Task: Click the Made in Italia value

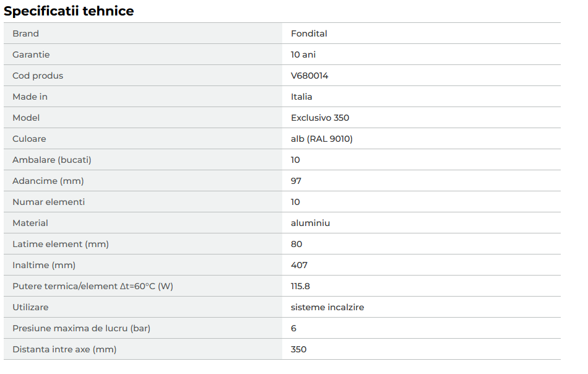Action: tap(301, 97)
